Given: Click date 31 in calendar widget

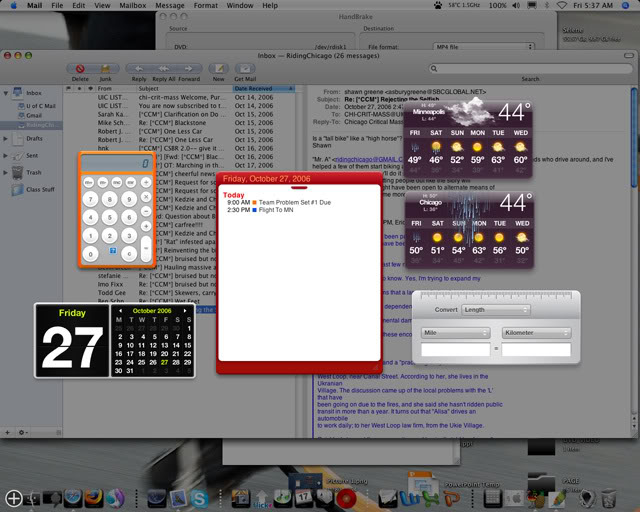Looking at the screenshot, I should click(130, 371).
